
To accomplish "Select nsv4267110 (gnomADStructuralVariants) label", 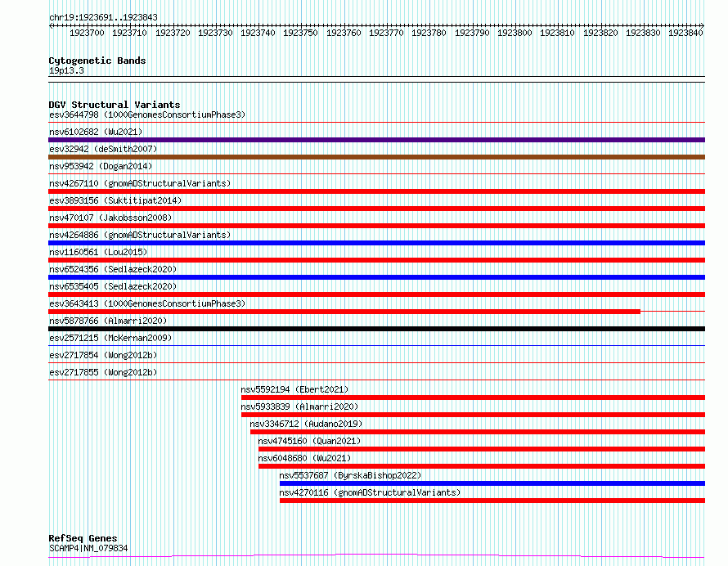I will pos(140,183).
